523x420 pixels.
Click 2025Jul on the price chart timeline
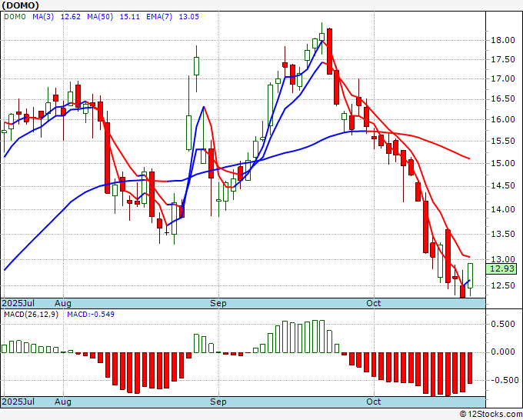(x=18, y=303)
